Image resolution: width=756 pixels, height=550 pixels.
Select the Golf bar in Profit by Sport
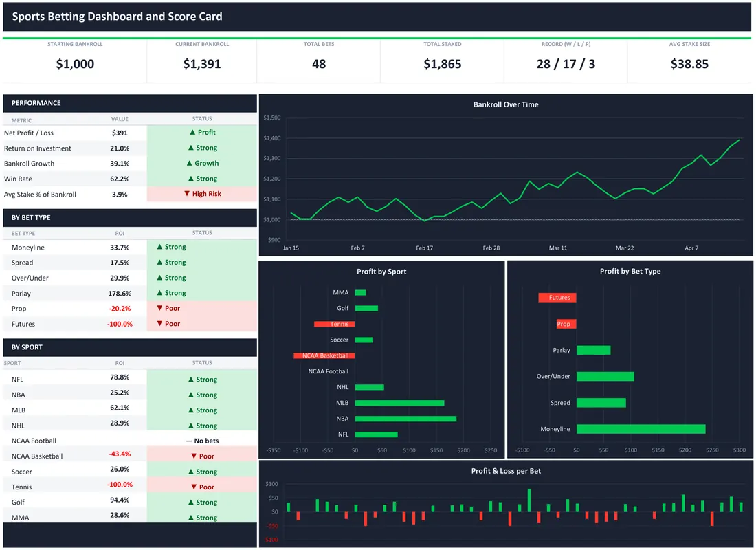pyautogui.click(x=366, y=308)
